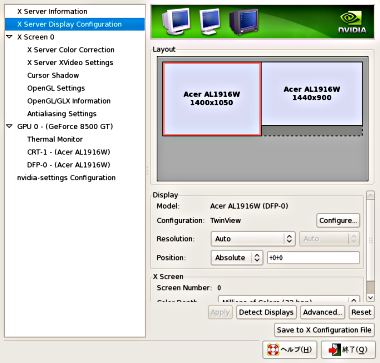This screenshot has width=380, height=363.
Task: Open Advanced... options
Action: click(x=322, y=312)
